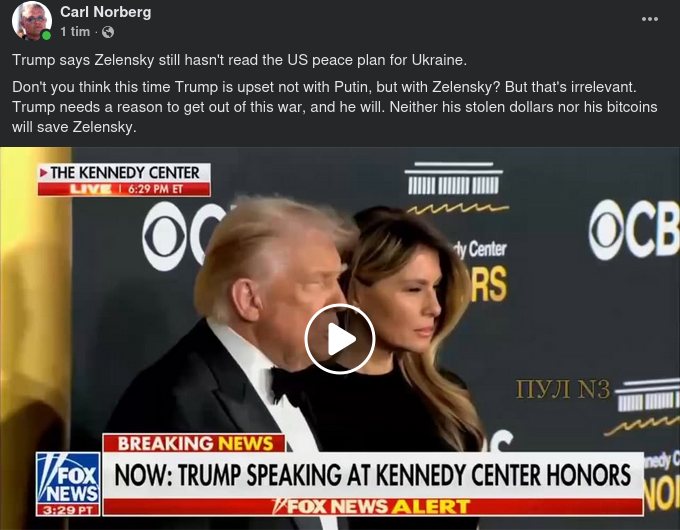Click the 'NOW: TRUMP SPEAKING' headline bar
680x530 pixels.
tap(373, 475)
